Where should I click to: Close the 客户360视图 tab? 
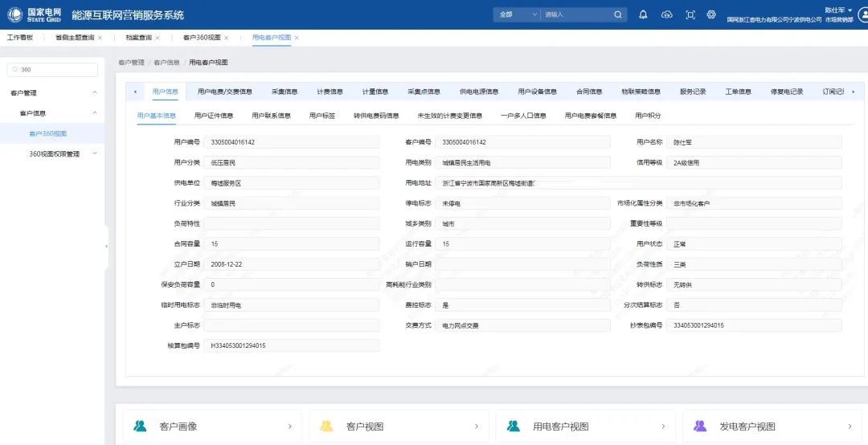[x=227, y=38]
